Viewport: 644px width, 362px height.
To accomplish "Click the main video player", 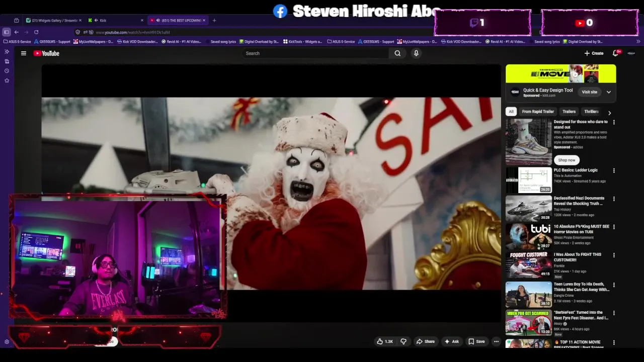I will point(271,193).
